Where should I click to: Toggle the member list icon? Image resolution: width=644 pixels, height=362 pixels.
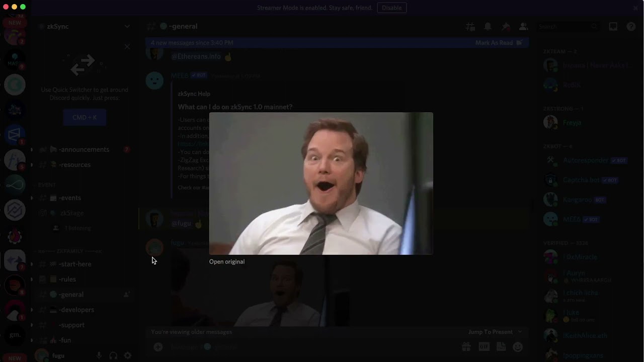(523, 26)
